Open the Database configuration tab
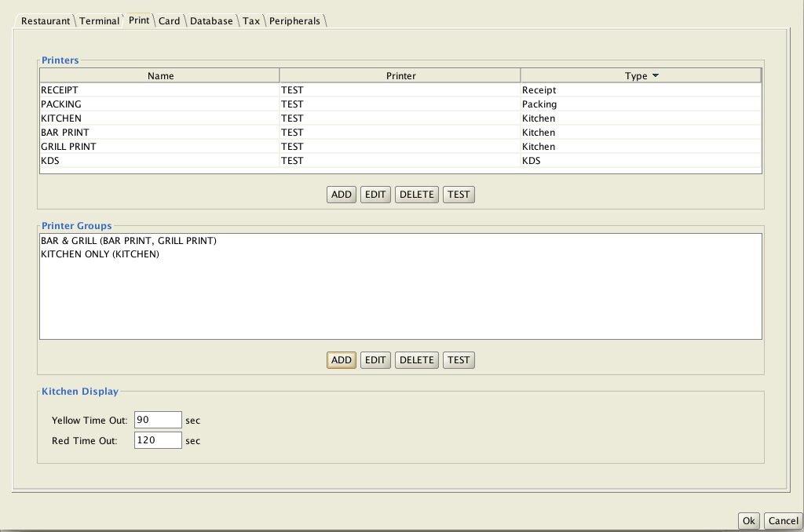Image resolution: width=804 pixels, height=532 pixels. click(x=211, y=21)
